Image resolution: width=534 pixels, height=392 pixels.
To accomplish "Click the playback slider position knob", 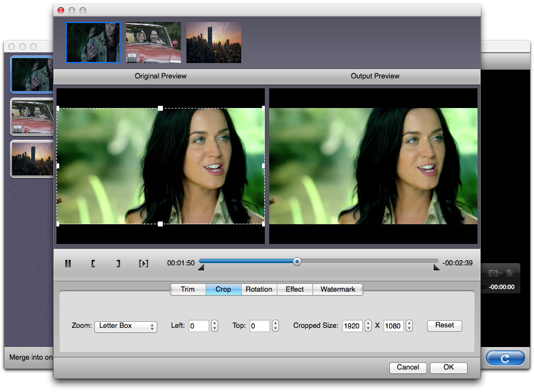I will pos(297,262).
